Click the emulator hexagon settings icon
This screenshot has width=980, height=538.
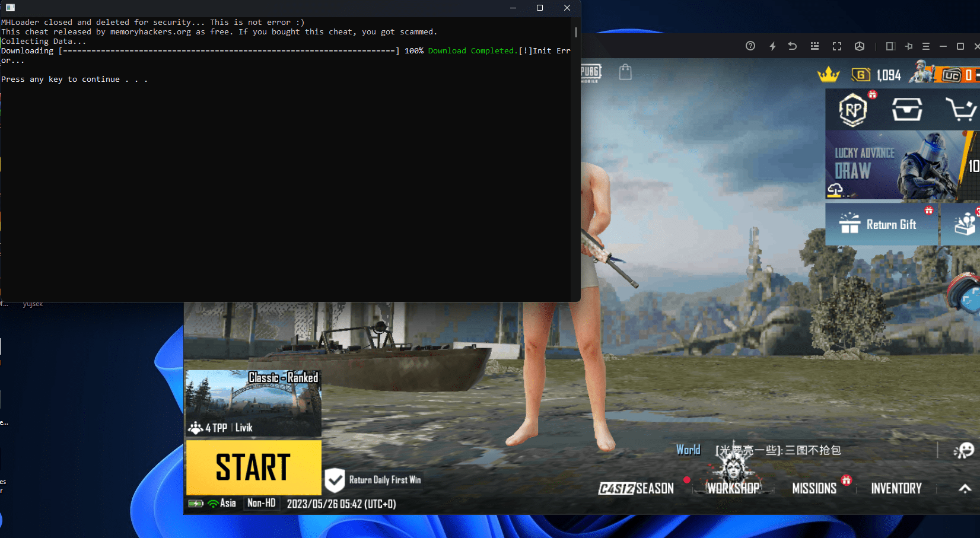pyautogui.click(x=860, y=46)
